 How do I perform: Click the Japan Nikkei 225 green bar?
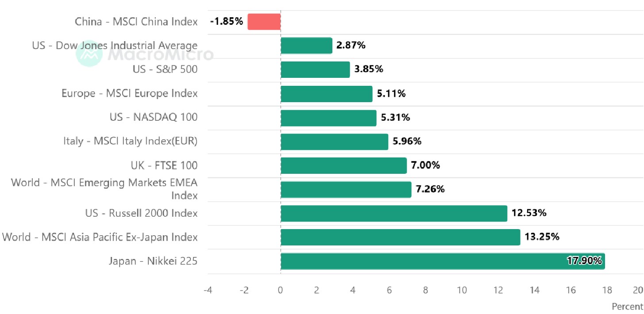coord(443,261)
